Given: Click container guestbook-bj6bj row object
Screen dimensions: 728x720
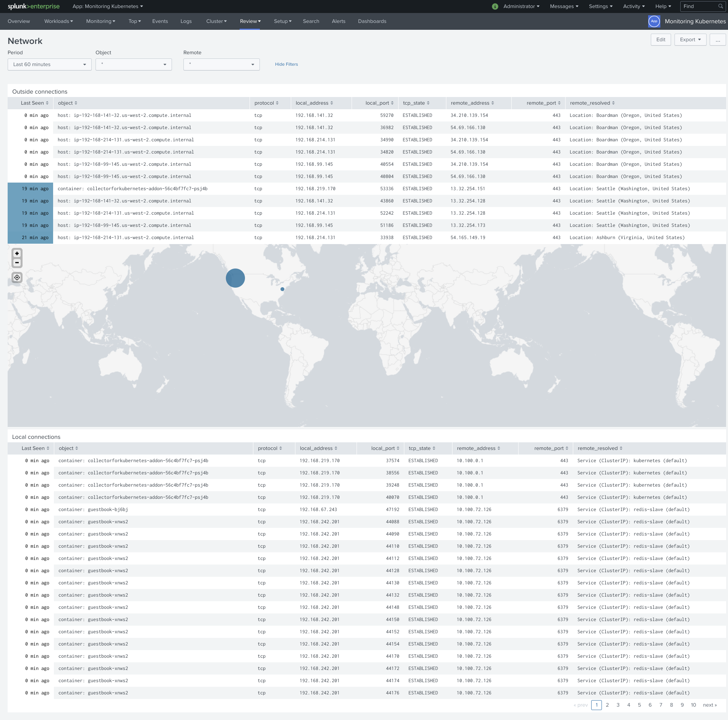Looking at the screenshot, I should pyautogui.click(x=93, y=510).
